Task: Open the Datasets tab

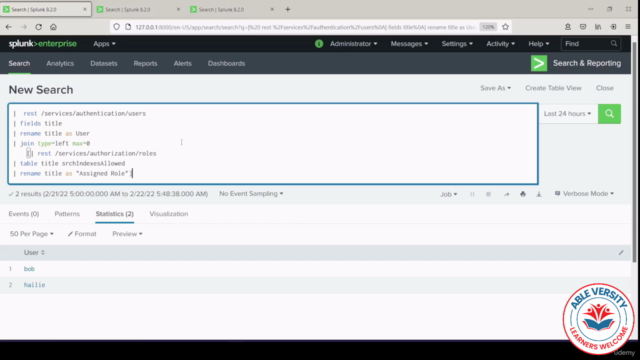Action: pos(104,63)
